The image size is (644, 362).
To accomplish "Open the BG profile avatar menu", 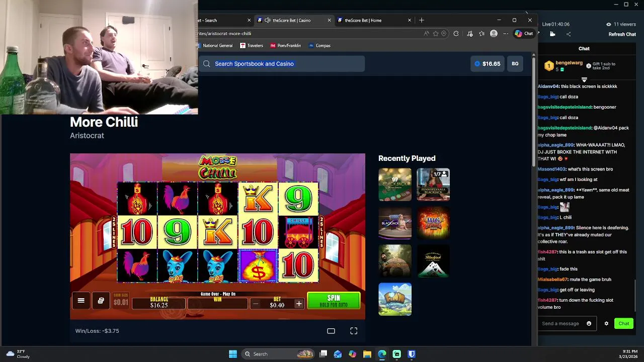I will pyautogui.click(x=515, y=64).
